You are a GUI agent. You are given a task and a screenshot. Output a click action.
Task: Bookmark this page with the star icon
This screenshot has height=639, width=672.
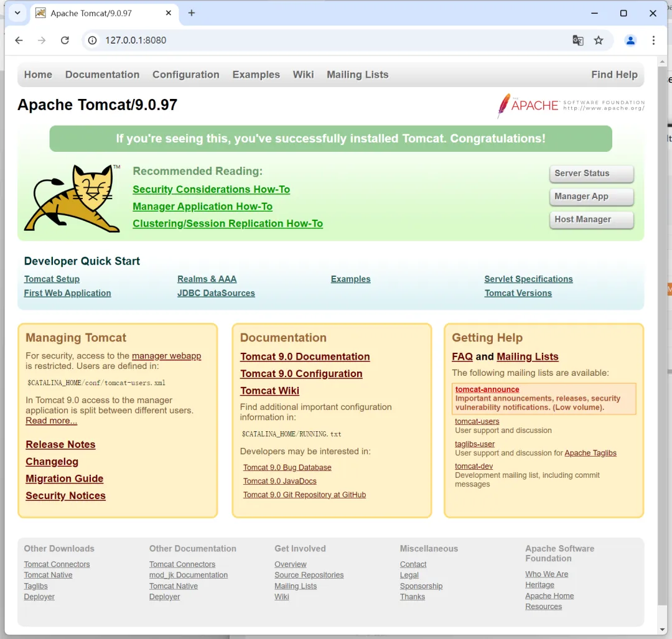tap(599, 40)
